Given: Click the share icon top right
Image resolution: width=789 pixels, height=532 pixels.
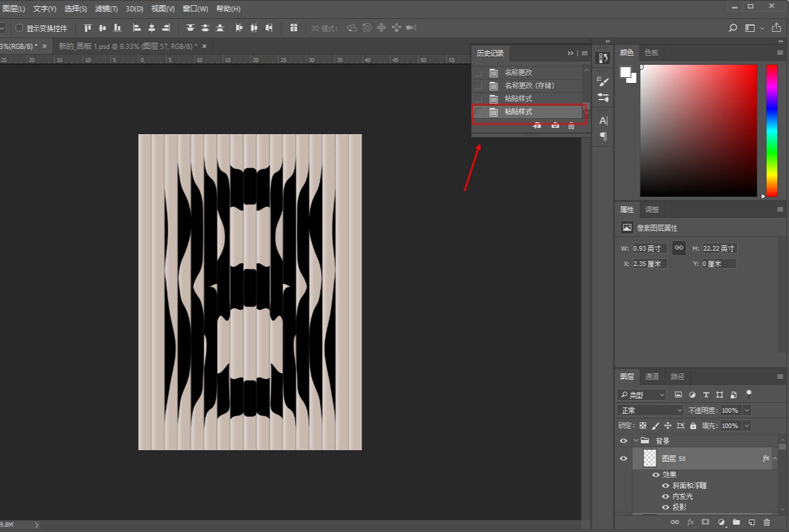Looking at the screenshot, I should pyautogui.click(x=776, y=27).
